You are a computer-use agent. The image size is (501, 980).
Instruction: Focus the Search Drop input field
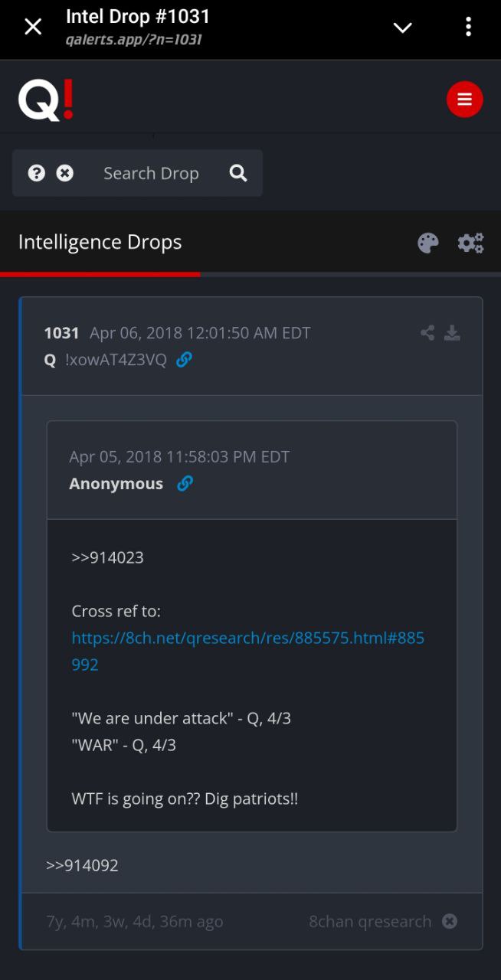coord(152,174)
